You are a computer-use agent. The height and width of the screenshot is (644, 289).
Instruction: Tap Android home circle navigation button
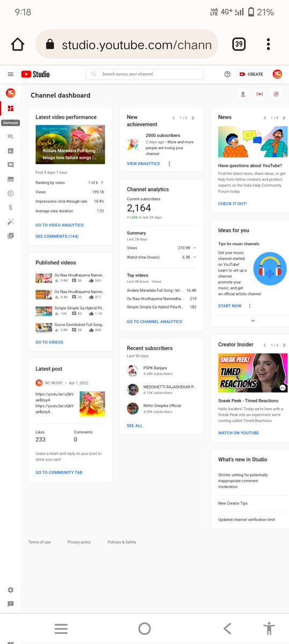[144, 629]
